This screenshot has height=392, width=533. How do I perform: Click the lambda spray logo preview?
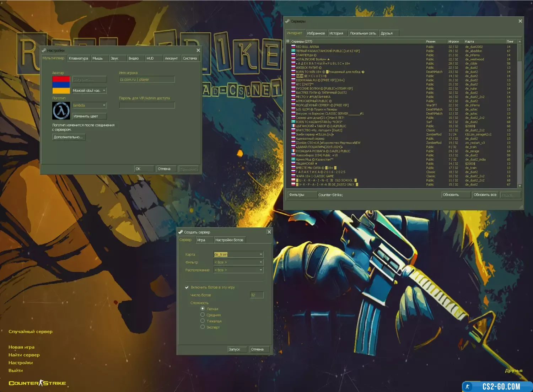[61, 111]
